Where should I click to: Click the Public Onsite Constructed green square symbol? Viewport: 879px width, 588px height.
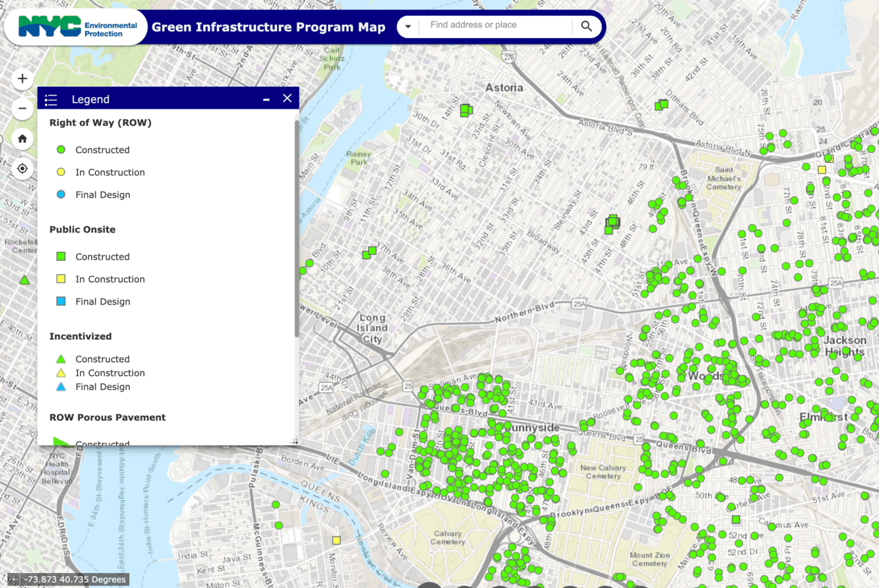click(x=61, y=256)
